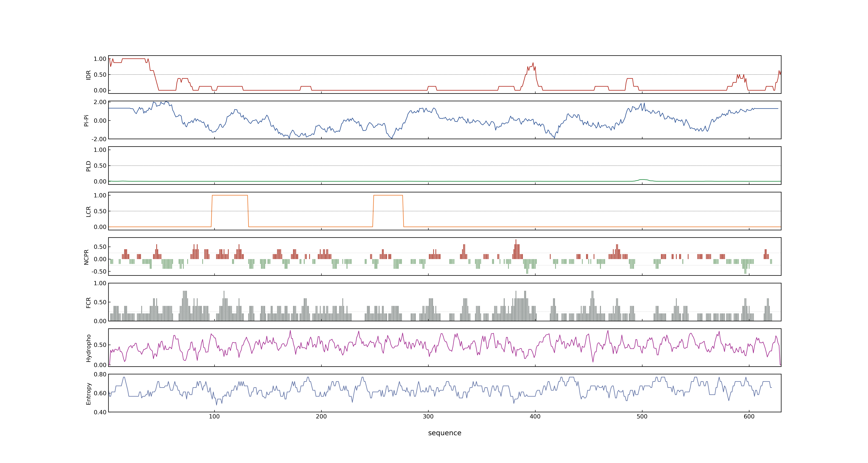Click the 'FCR' y-axis label

pos(88,302)
